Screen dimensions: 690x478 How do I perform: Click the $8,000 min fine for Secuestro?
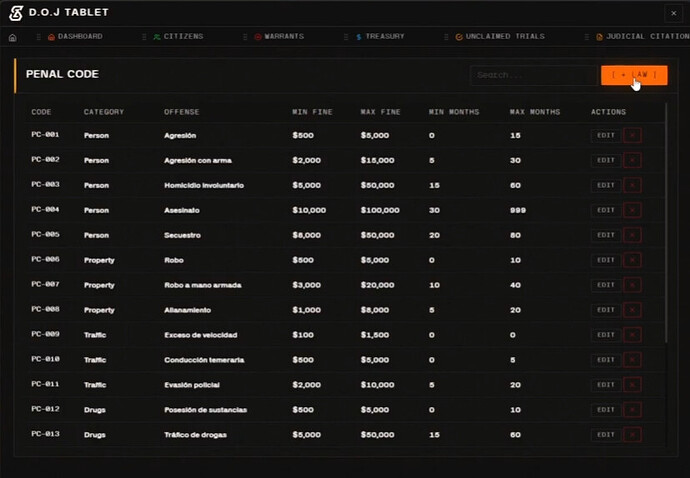pyautogui.click(x=307, y=235)
